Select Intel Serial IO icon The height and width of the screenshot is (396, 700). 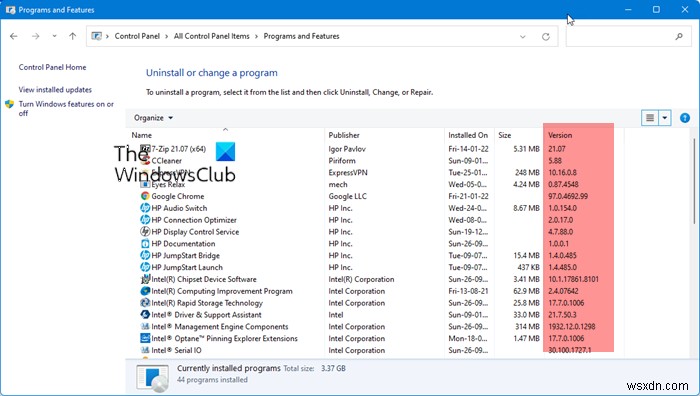click(x=145, y=350)
